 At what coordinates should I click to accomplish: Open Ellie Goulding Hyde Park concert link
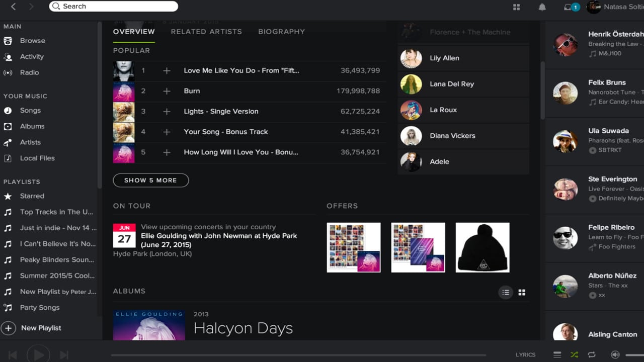pos(219,240)
